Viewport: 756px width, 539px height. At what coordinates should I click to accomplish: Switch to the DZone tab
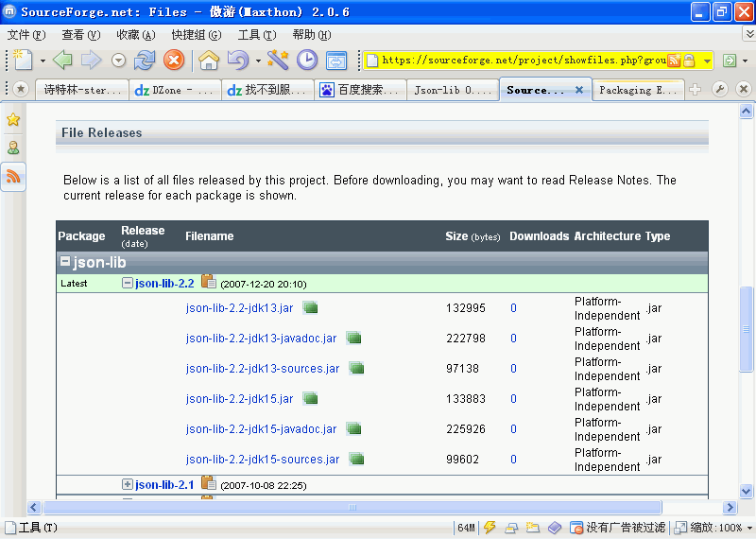click(x=175, y=90)
